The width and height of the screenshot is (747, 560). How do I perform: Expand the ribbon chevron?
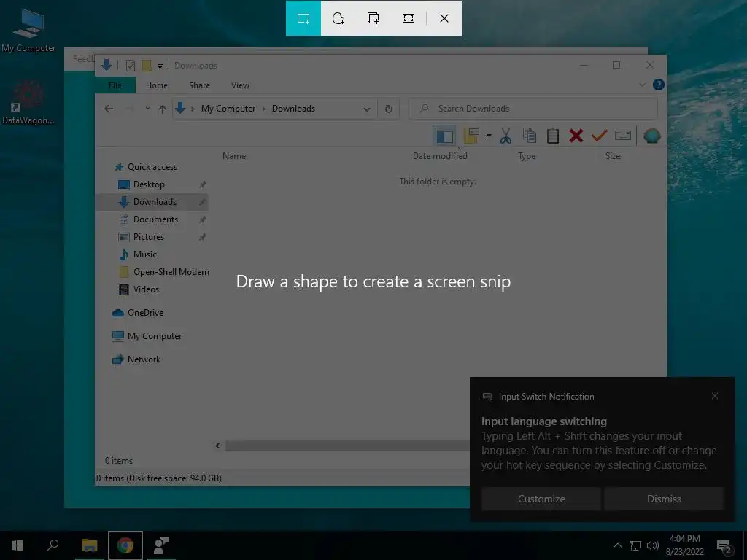tap(642, 85)
